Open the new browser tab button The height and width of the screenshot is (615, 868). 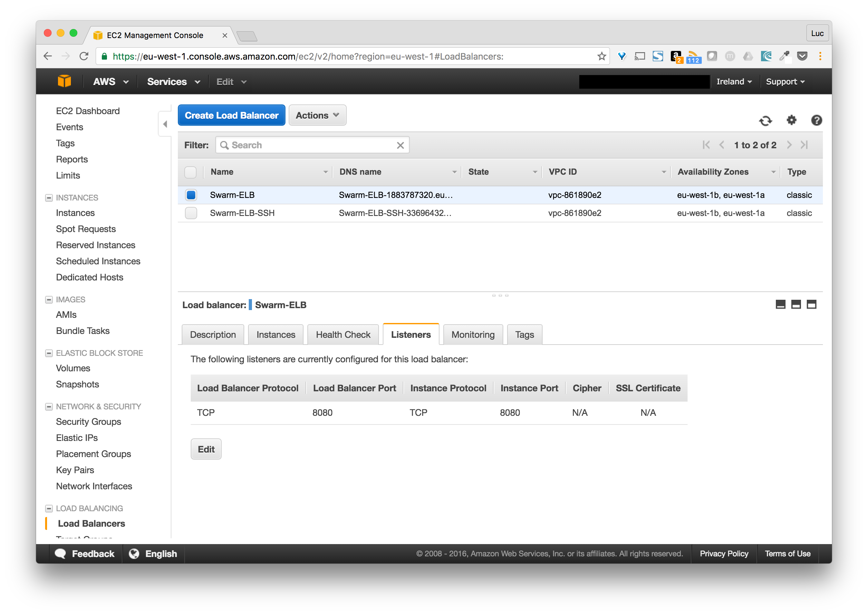[x=247, y=36]
